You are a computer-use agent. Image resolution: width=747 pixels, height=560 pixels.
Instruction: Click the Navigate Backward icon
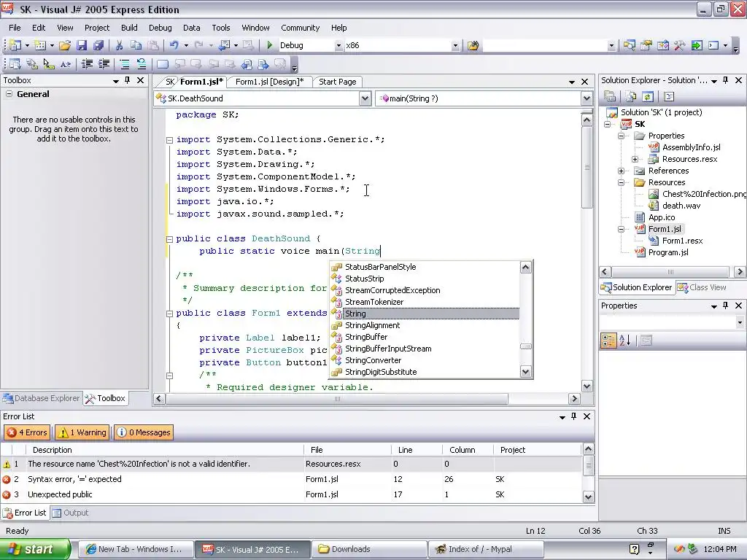225,45
